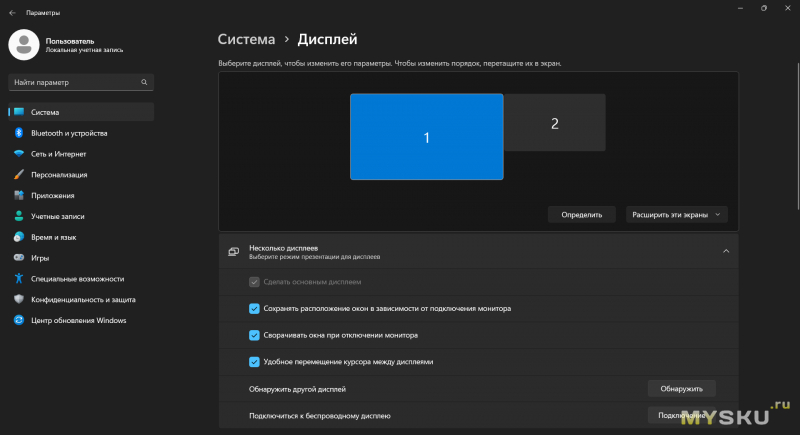Go to Персонализация settings

tap(66, 175)
